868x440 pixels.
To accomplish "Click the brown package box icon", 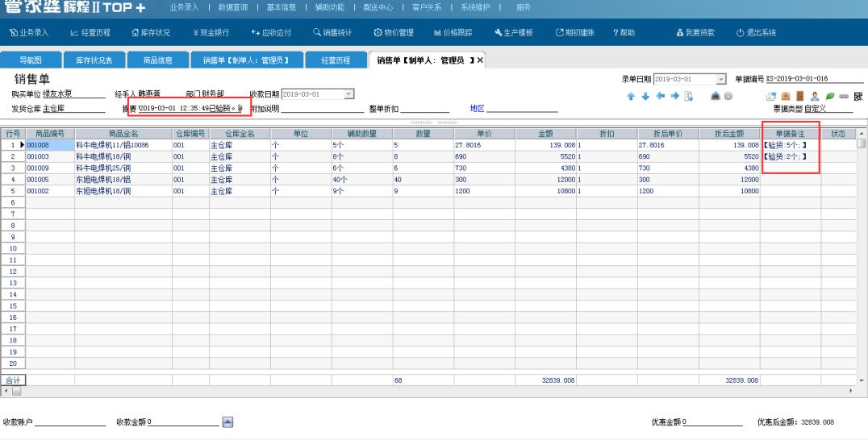I will click(x=785, y=96).
